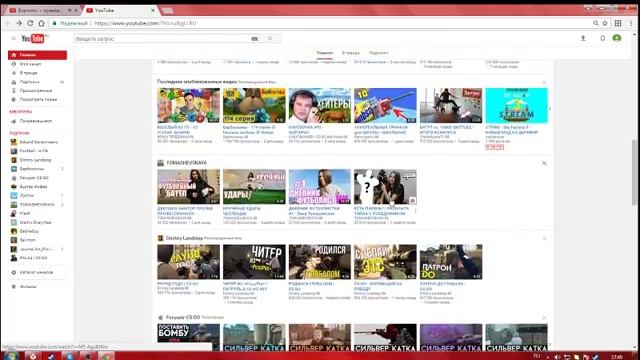Image resolution: width=640 pixels, height=360 pixels.
Task: Open the TOMASHEVSKAYA channel in the sidebar
Action: [x=37, y=204]
